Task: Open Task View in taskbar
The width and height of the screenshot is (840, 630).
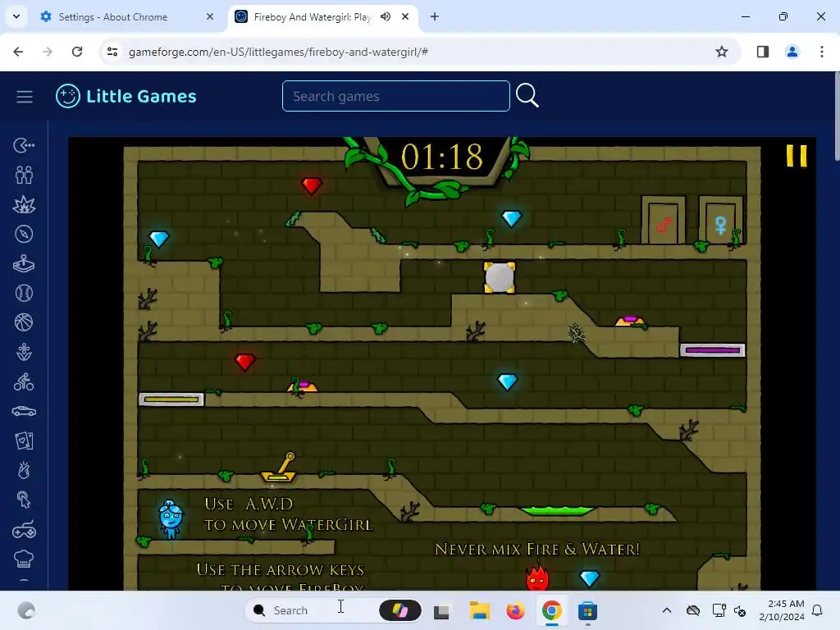Action: coord(441,610)
